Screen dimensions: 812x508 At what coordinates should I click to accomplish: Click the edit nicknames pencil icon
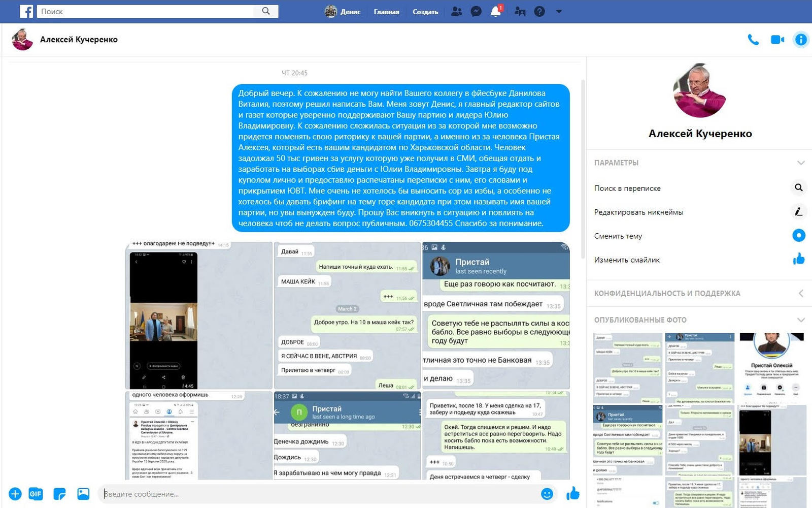tap(799, 212)
